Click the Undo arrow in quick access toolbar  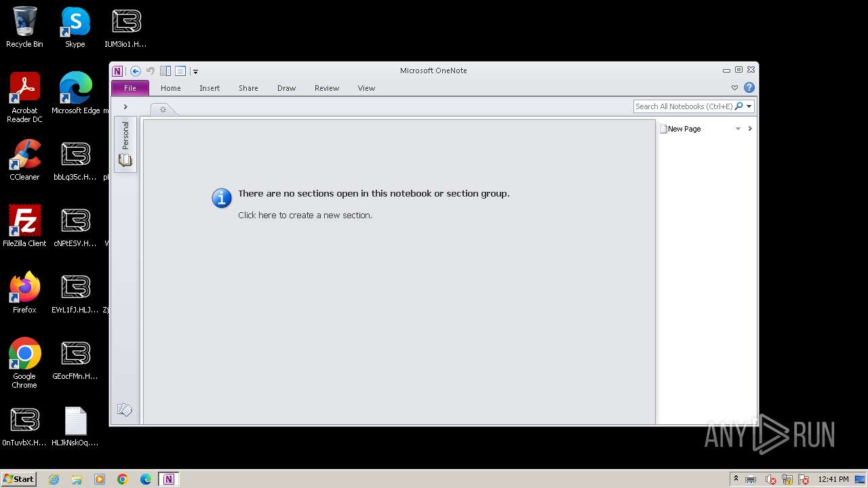(151, 71)
